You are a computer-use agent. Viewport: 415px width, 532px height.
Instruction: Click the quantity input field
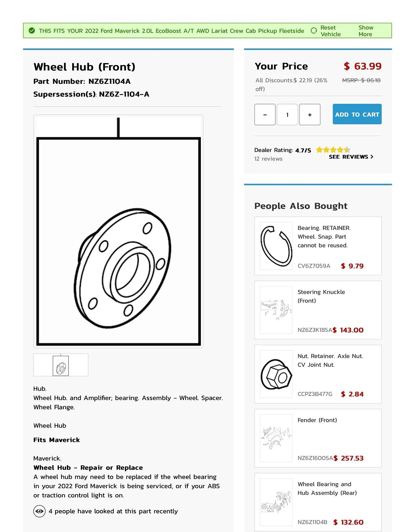click(x=287, y=115)
